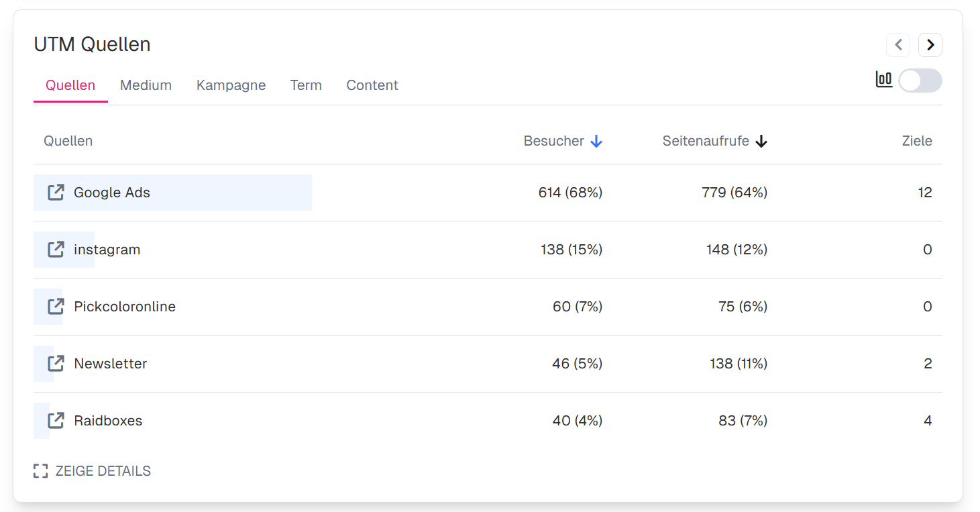The width and height of the screenshot is (980, 512).
Task: Expand the table via ZEIGE DETAILS
Action: (x=93, y=471)
